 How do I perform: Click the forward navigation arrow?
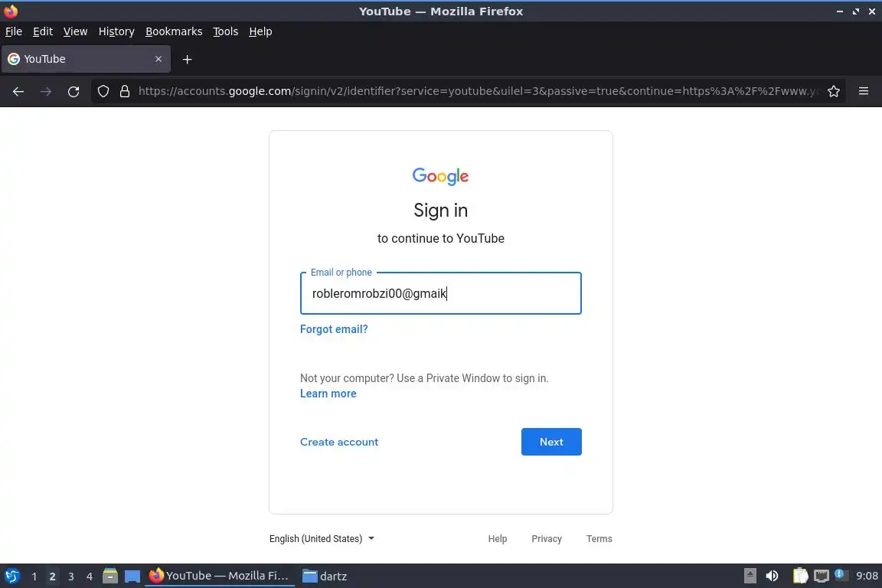coord(46,91)
